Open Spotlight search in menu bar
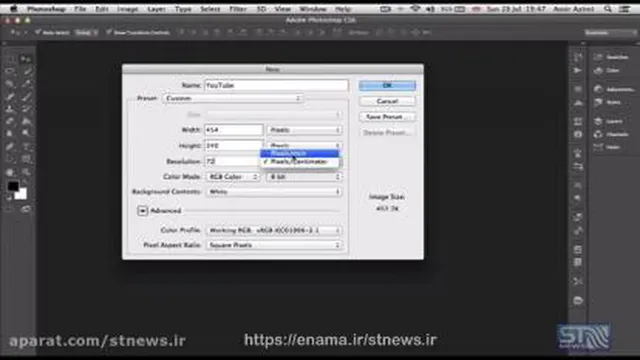640x360 pixels. pos(608,9)
